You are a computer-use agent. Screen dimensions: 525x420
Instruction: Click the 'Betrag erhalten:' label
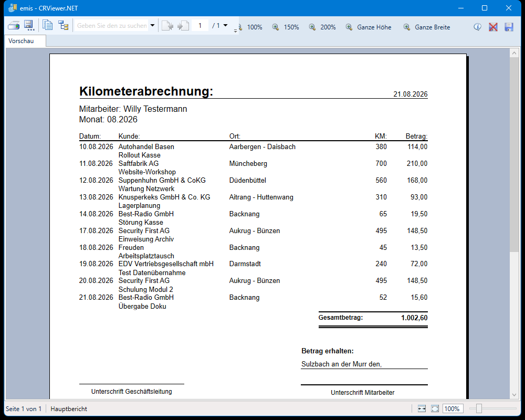coord(328,351)
